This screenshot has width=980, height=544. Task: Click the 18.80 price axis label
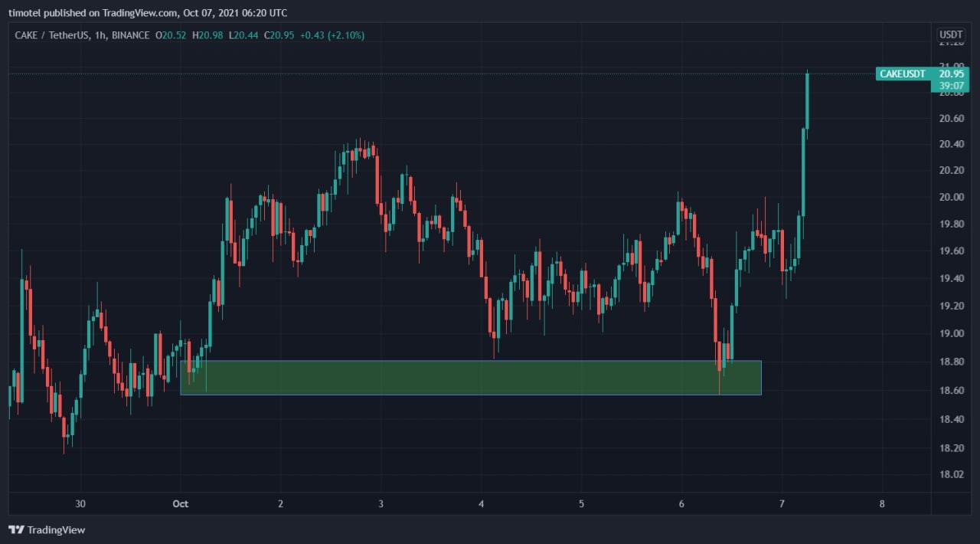pyautogui.click(x=951, y=362)
